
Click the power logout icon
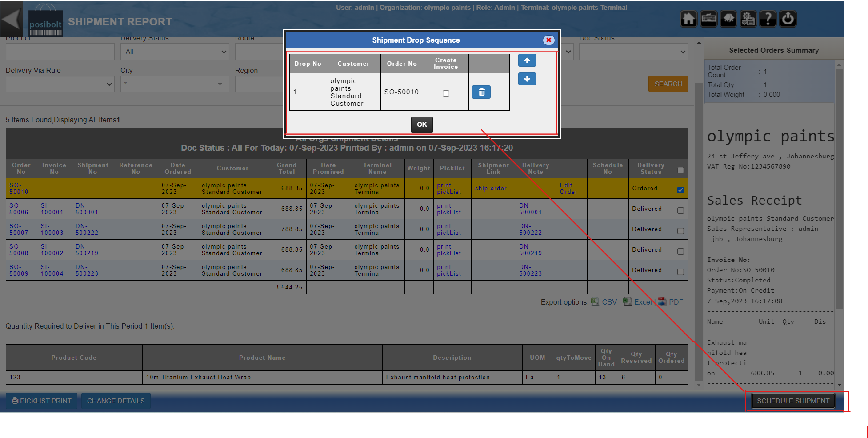point(788,19)
